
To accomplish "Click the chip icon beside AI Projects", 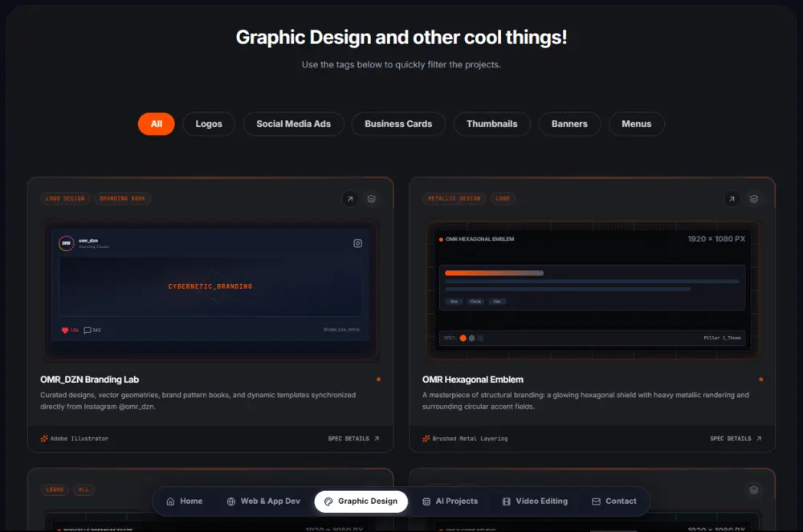I will click(426, 502).
